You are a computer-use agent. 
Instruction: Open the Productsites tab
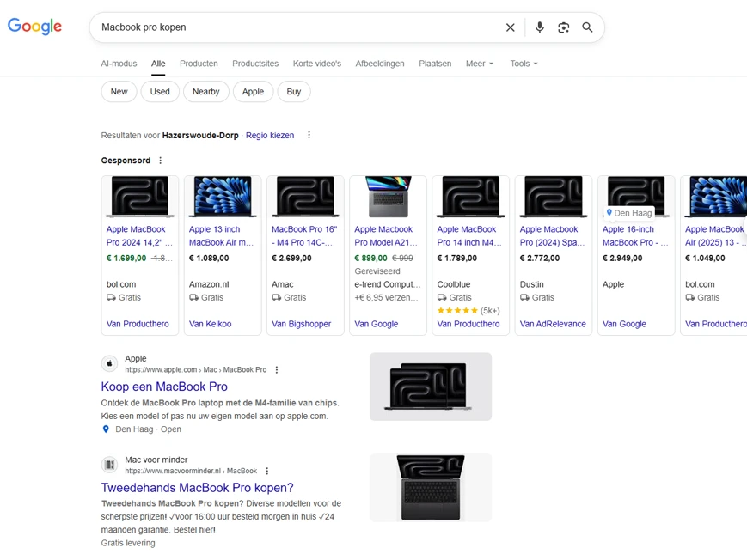[x=255, y=64]
